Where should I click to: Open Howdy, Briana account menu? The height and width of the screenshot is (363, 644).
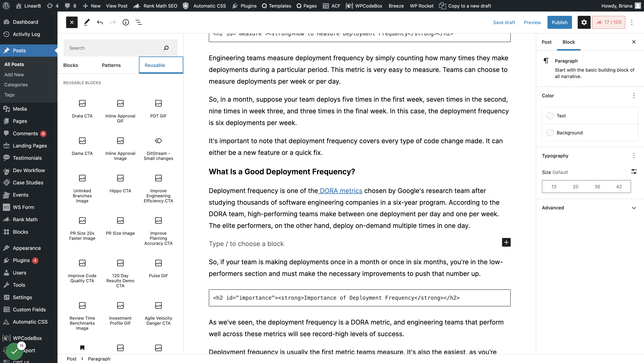click(621, 6)
